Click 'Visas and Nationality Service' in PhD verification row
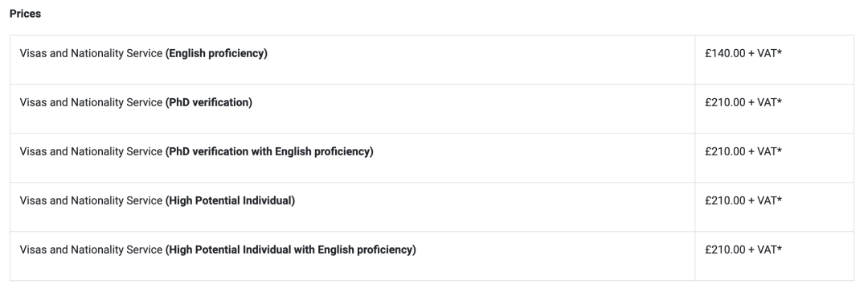 91,103
